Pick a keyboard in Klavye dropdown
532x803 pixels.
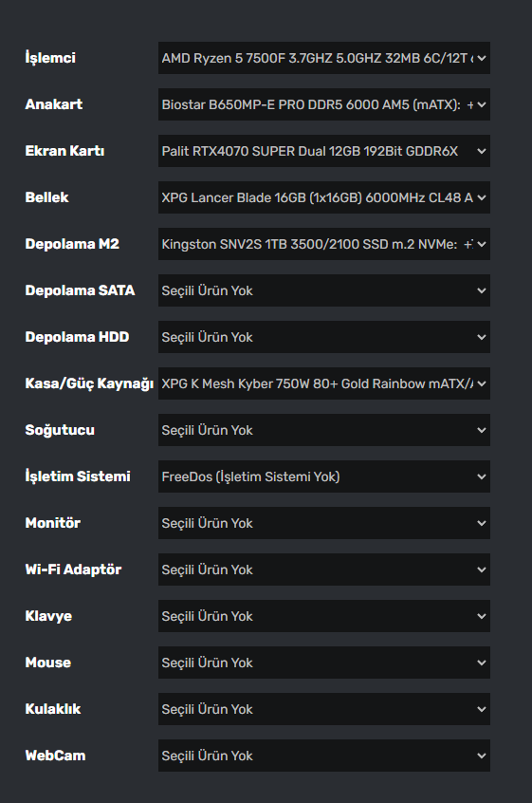(x=323, y=616)
